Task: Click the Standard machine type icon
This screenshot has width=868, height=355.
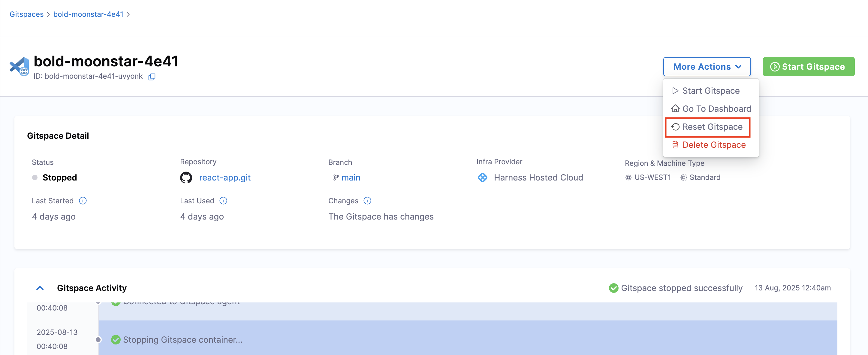Action: 683,178
